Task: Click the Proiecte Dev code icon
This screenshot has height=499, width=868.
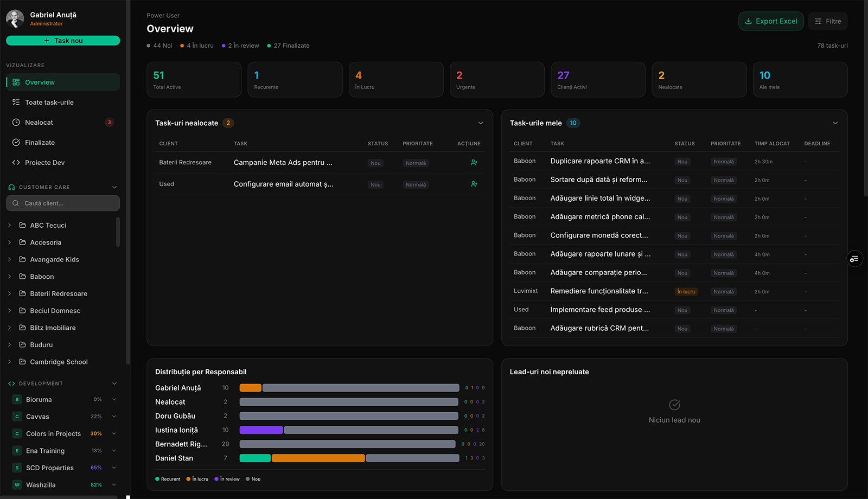Action: (16, 163)
